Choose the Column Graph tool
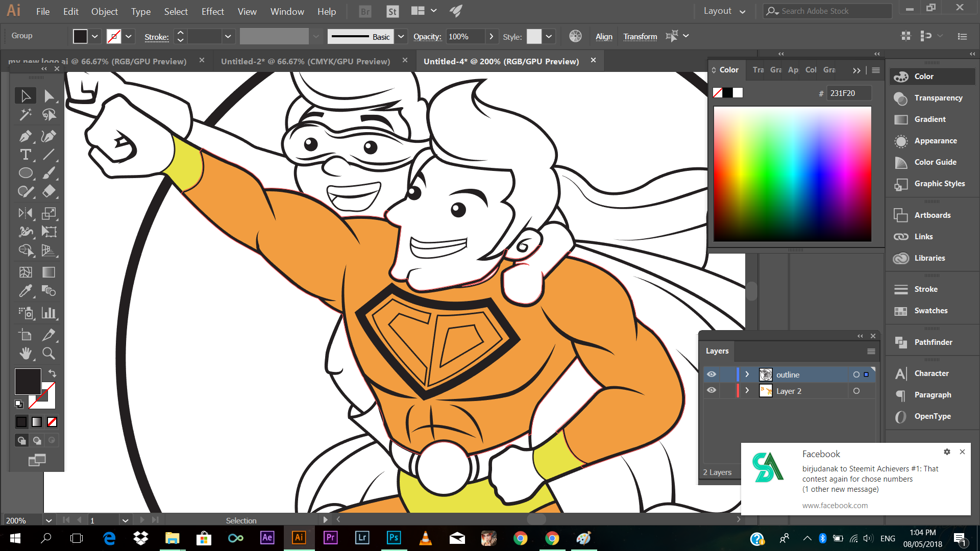The width and height of the screenshot is (980, 551). pyautogui.click(x=48, y=313)
